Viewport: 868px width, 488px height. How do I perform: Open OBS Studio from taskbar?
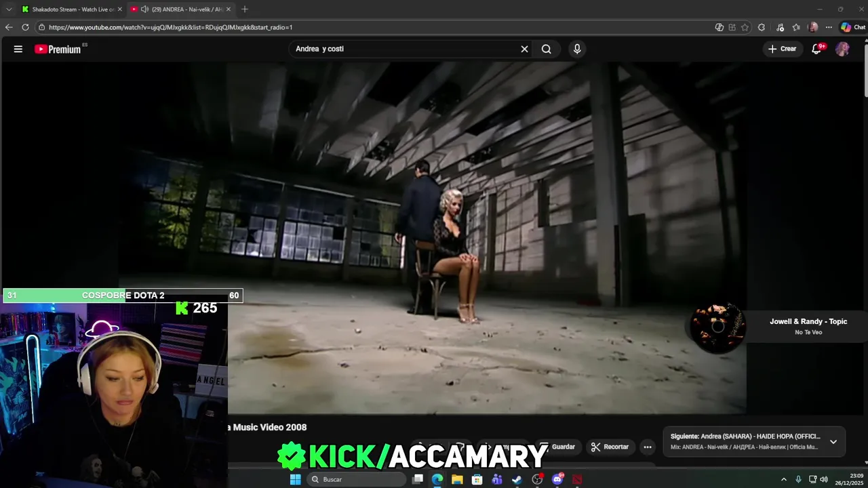click(537, 479)
